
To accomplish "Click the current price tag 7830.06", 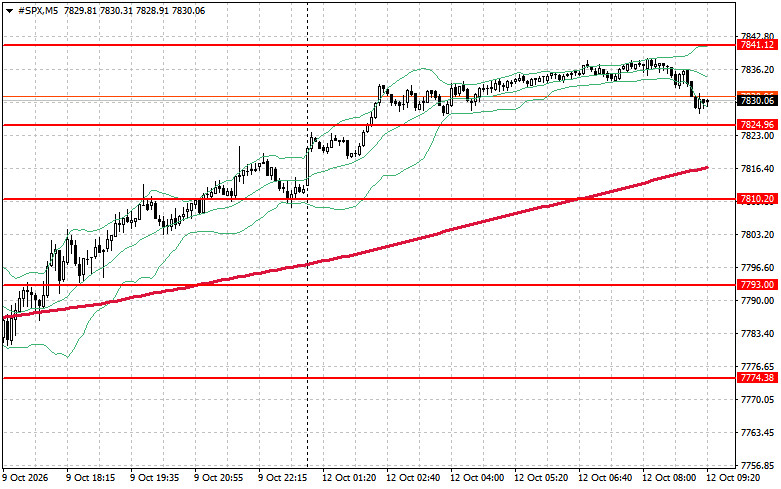I will click(x=757, y=101).
